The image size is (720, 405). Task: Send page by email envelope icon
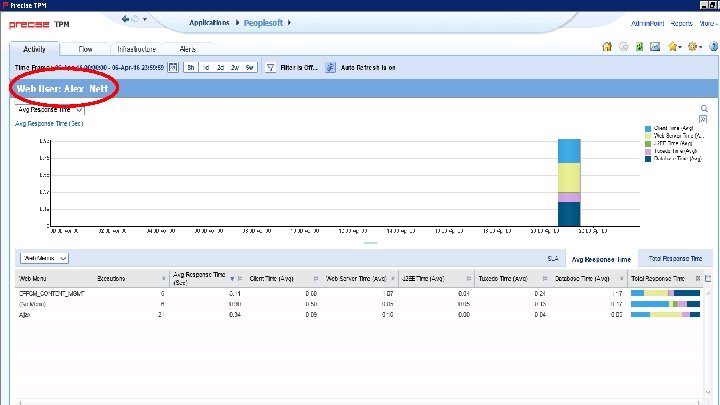(655, 46)
